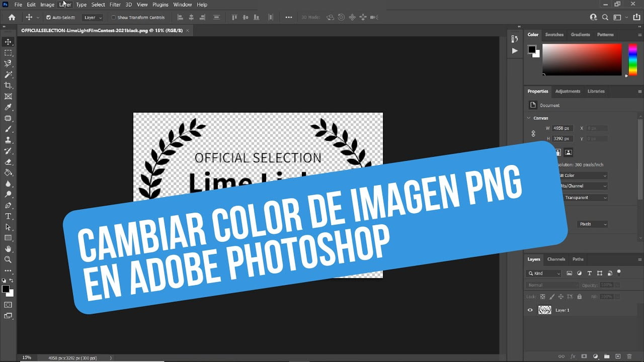Open the Transparent fill dropdown
The height and width of the screenshot is (362, 644).
click(x=585, y=198)
